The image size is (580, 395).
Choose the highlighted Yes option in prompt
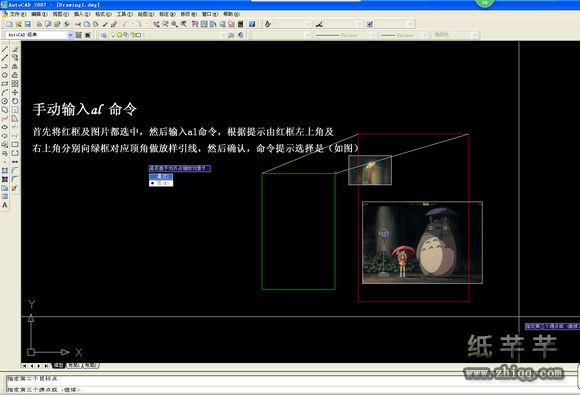pos(161,177)
